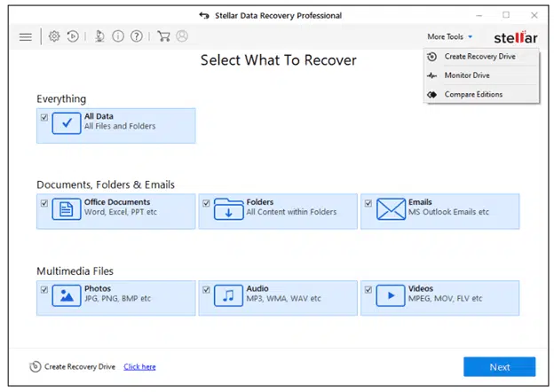This screenshot has height=392, width=554.
Task: Click the microscope tools icon
Action: coord(99,36)
